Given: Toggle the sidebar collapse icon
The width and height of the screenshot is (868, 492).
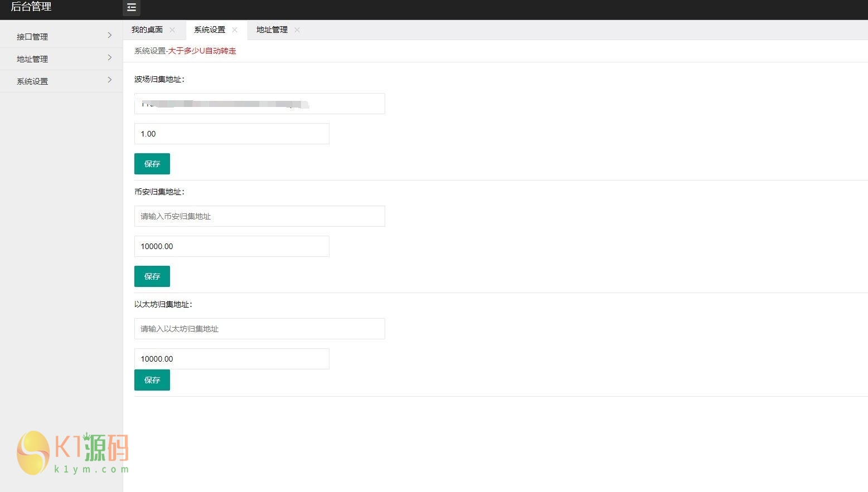Looking at the screenshot, I should pyautogui.click(x=132, y=7).
